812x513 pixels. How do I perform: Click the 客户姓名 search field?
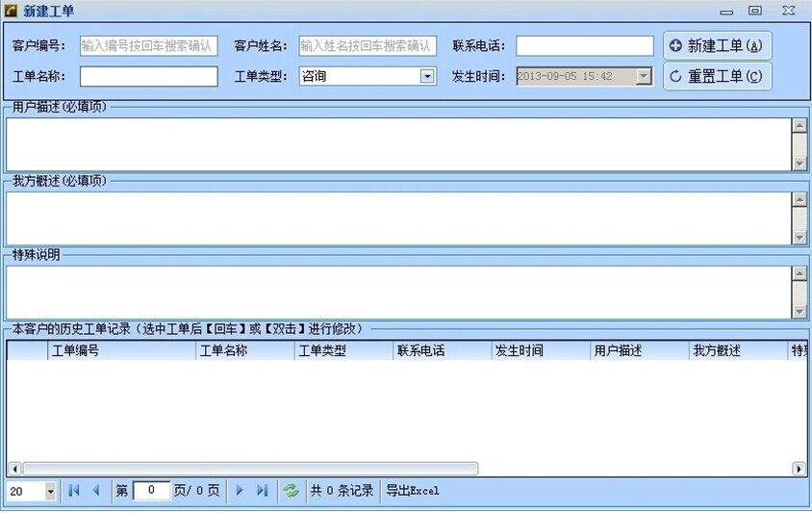[x=367, y=45]
